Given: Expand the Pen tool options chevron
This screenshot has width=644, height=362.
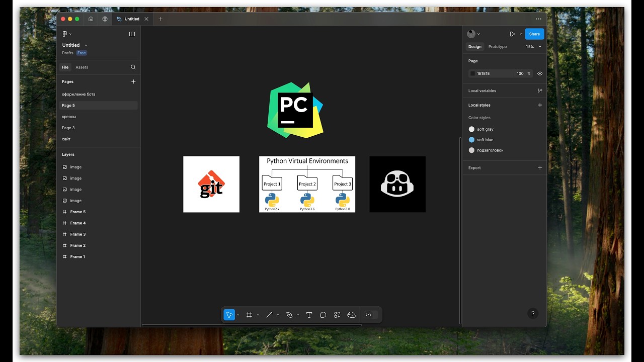Looking at the screenshot, I should pyautogui.click(x=298, y=315).
